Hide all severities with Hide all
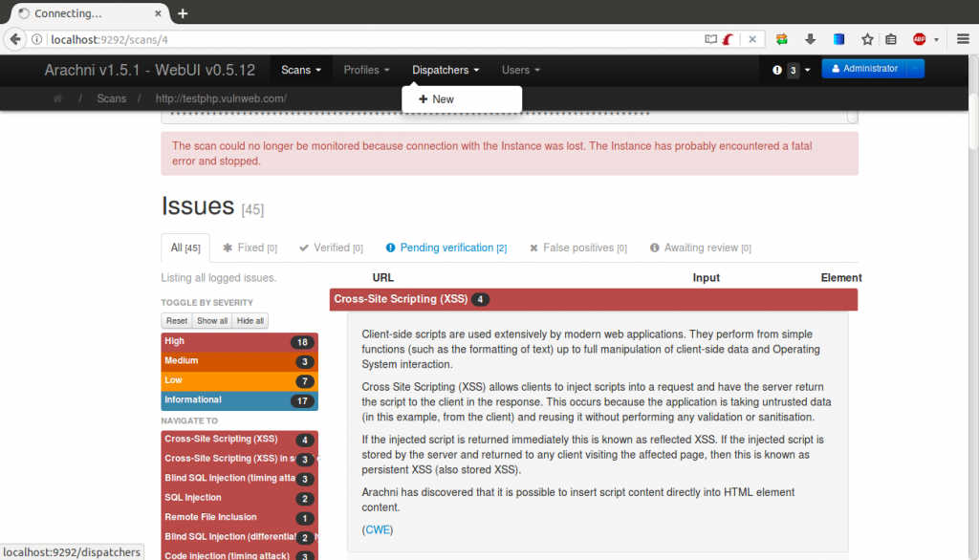This screenshot has height=560, width=979. click(x=250, y=320)
